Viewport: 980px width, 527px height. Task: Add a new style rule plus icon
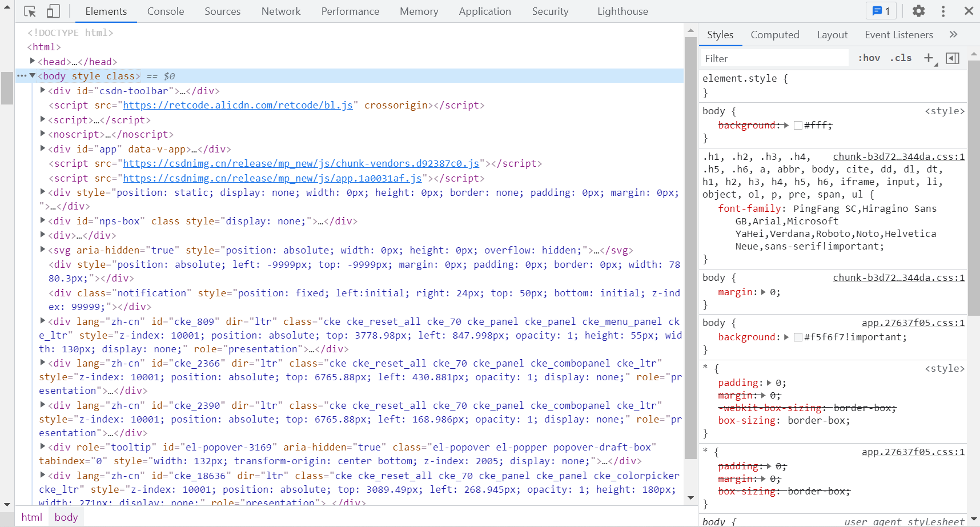pos(929,58)
